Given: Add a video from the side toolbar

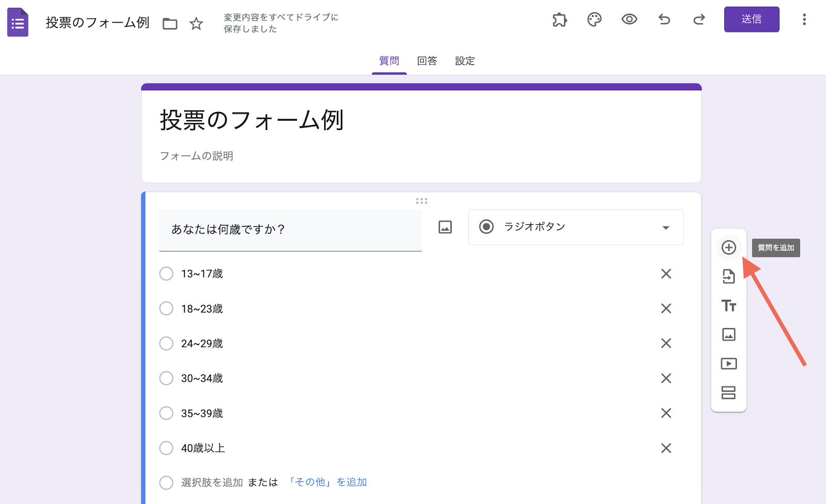Looking at the screenshot, I should [728, 364].
